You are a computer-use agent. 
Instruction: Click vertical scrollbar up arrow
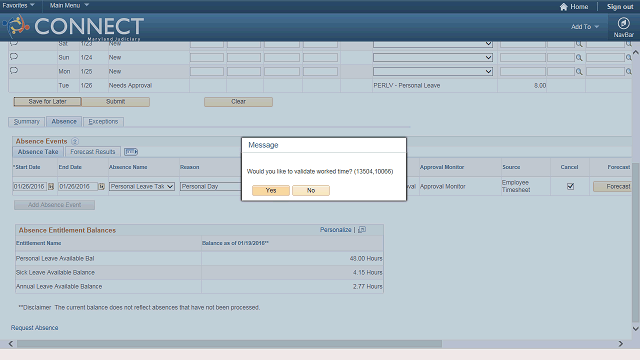(636, 52)
